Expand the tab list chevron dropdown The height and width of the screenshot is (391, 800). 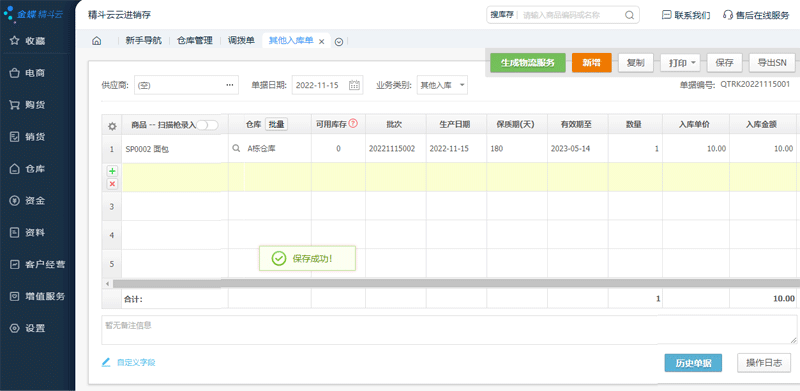339,42
